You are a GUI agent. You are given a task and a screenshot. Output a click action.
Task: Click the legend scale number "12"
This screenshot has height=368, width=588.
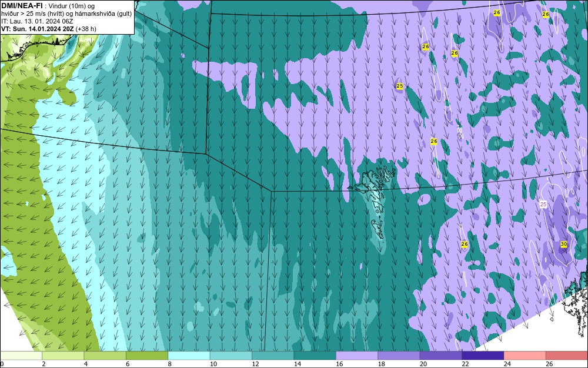coord(255,364)
